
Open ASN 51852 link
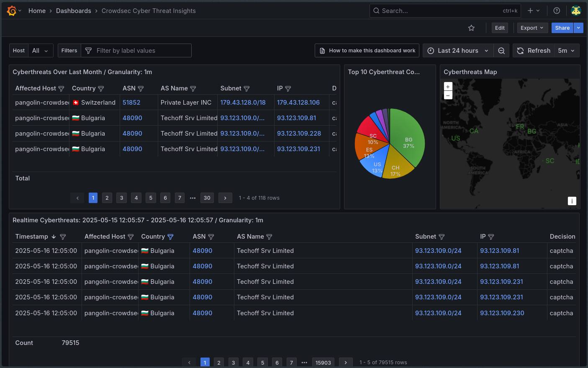[131, 103]
